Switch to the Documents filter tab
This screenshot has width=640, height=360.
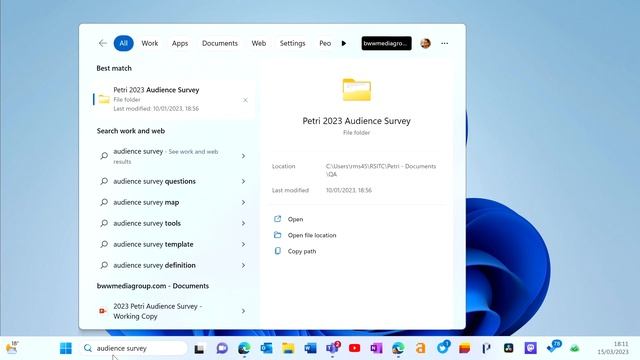[x=220, y=43]
